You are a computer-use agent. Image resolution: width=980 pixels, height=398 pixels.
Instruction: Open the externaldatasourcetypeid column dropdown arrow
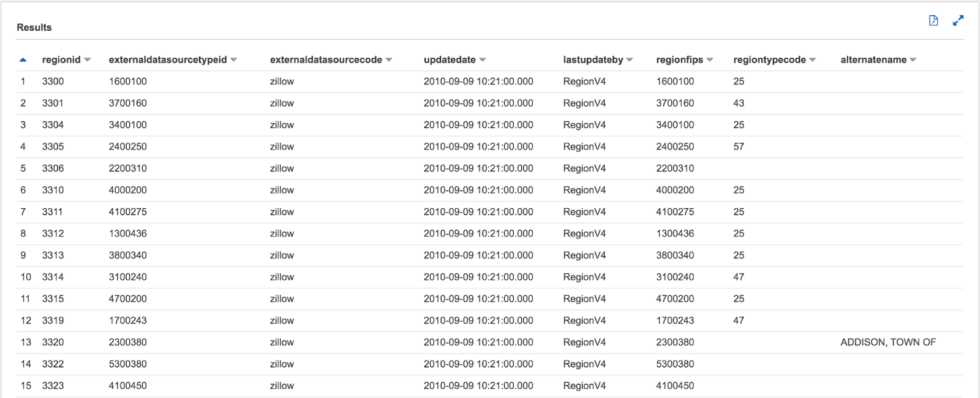[234, 60]
